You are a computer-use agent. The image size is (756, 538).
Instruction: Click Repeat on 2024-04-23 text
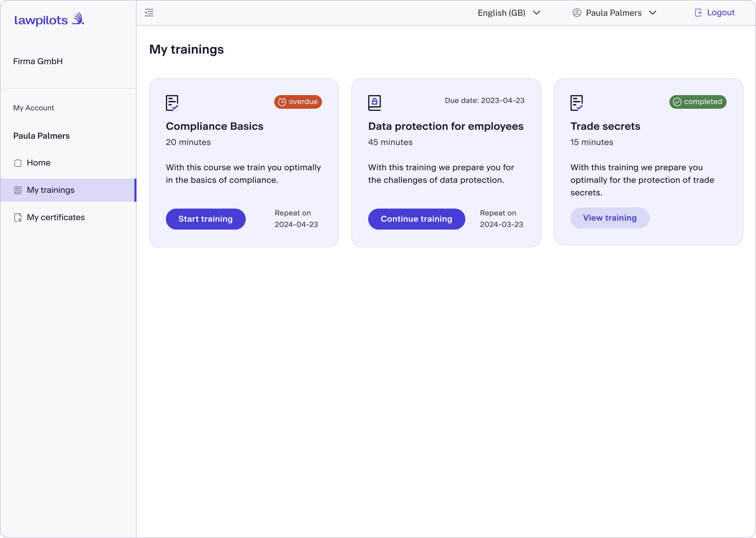tap(296, 219)
